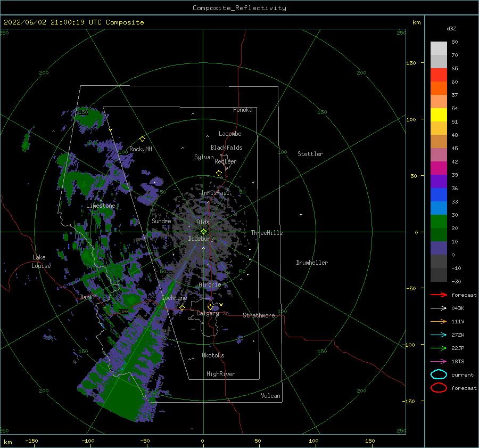Click the magenta 18TS arrow icon
479x448 pixels.
439,362
